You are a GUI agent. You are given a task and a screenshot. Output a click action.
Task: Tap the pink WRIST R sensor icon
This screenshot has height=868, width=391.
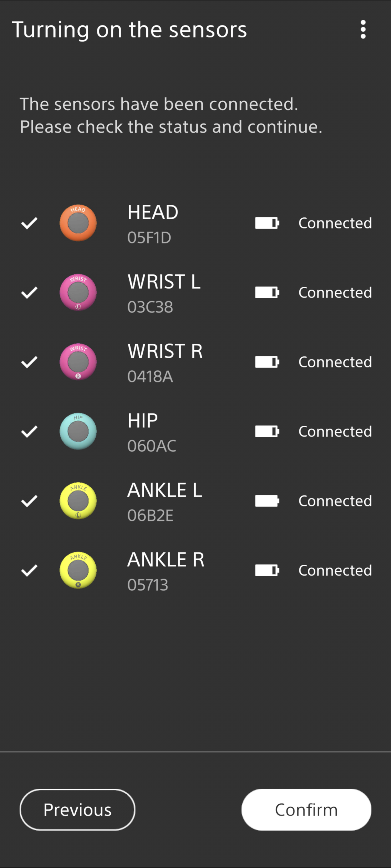click(78, 362)
